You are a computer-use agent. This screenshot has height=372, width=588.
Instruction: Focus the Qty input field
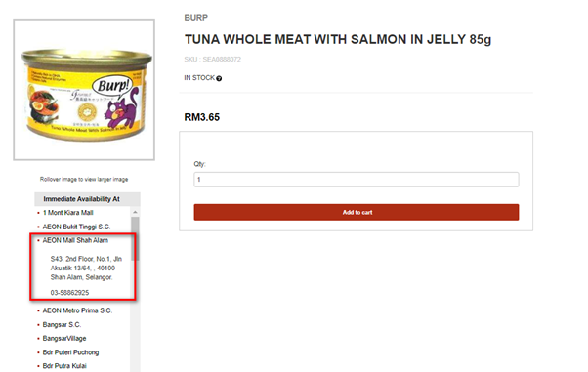coord(357,180)
